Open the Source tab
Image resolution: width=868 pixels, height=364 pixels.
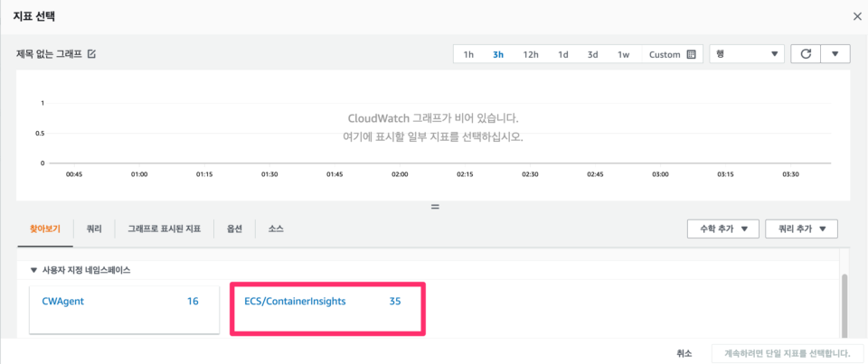pos(276,228)
